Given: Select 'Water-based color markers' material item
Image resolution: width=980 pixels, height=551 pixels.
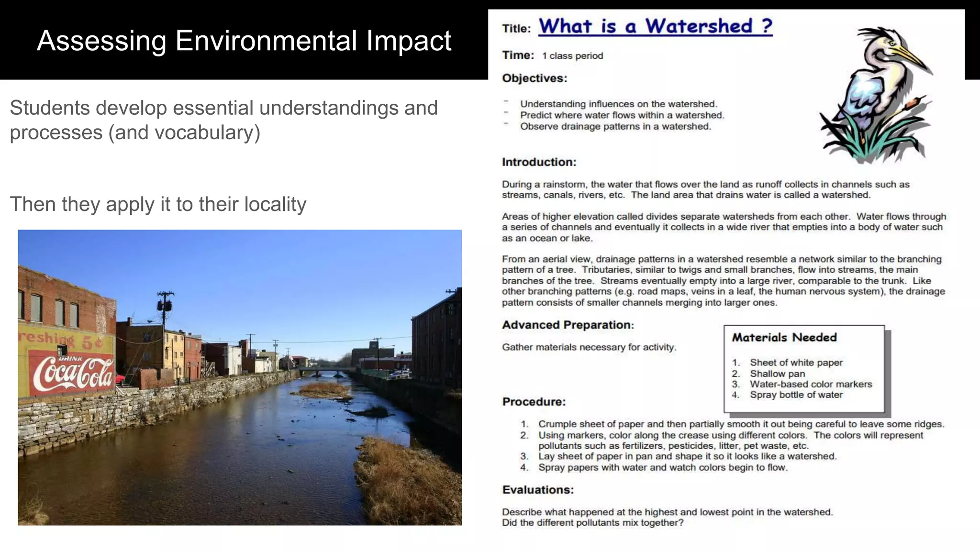Looking at the screenshot, I should pos(811,384).
